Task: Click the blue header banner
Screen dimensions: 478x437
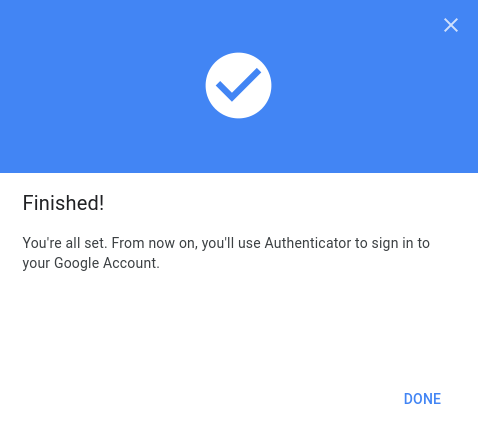Action: (x=239, y=86)
